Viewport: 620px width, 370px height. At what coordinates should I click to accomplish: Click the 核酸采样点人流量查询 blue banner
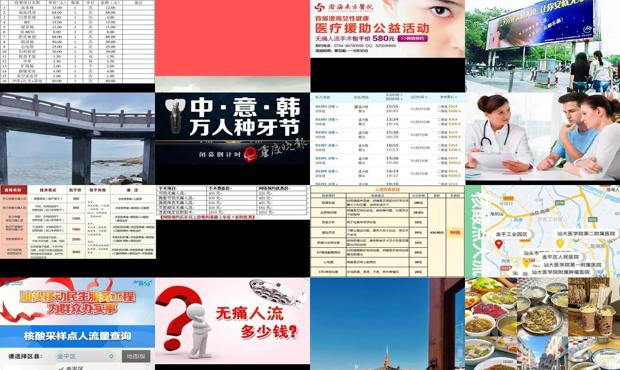pos(77,336)
